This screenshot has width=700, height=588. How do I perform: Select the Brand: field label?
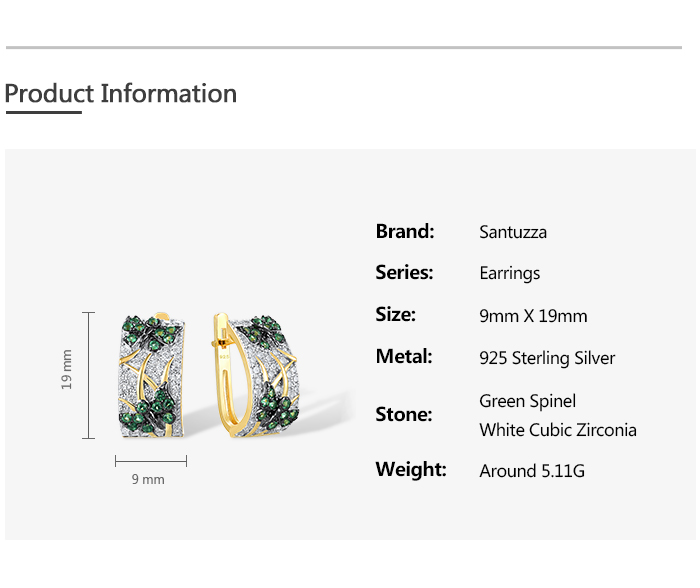coord(405,232)
